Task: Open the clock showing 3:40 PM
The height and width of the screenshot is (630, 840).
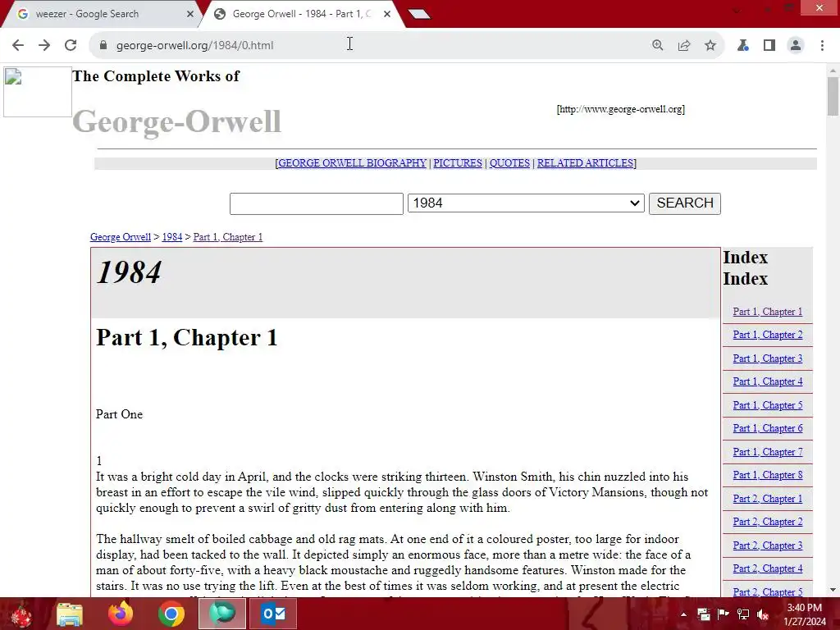Action: click(x=804, y=614)
